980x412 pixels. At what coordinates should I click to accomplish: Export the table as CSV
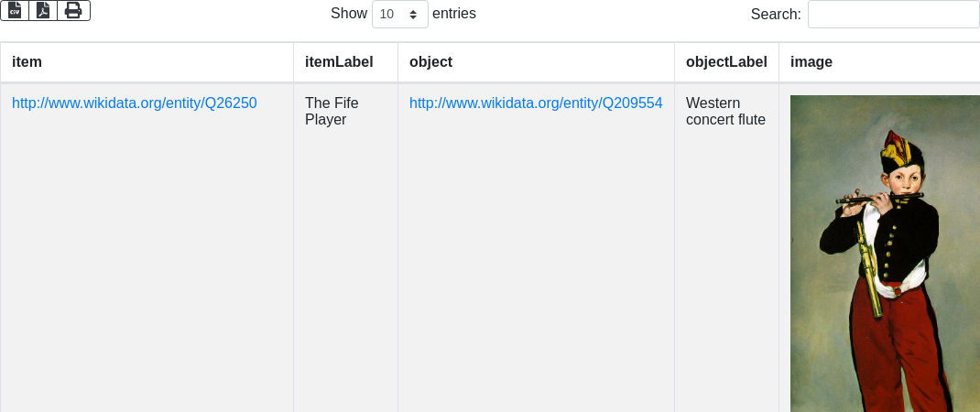[x=15, y=10]
